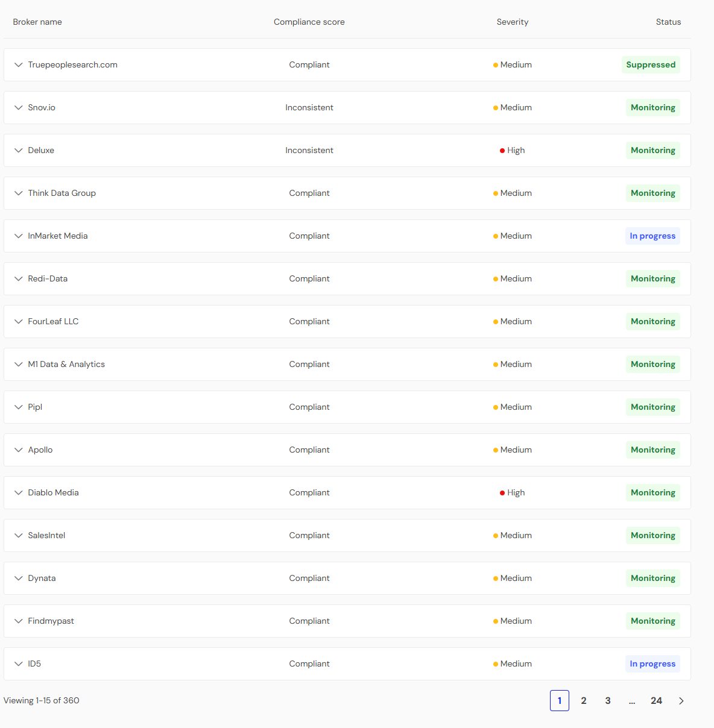Click the Apollo broker name
This screenshot has height=728, width=714.
click(x=40, y=450)
